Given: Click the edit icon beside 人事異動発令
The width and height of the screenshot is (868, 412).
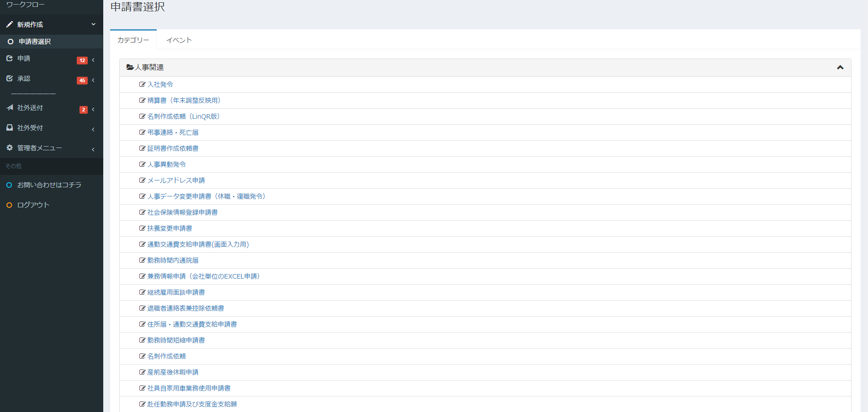Looking at the screenshot, I should point(142,164).
